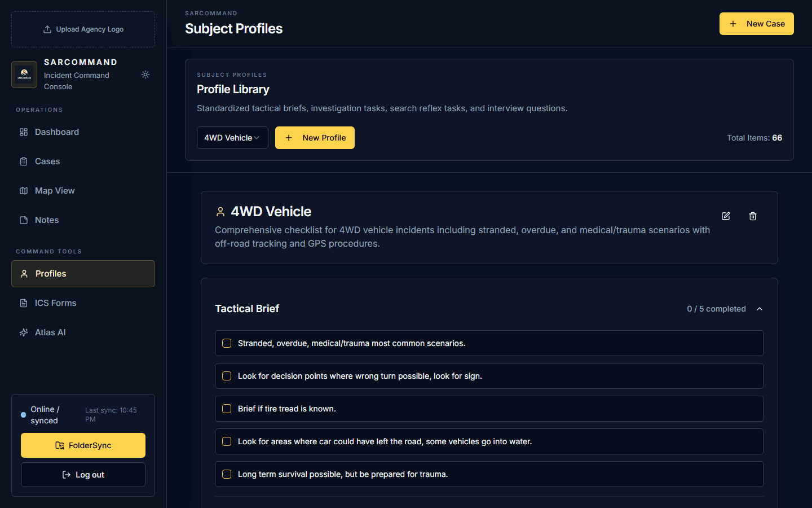Open the Dashboard page
Screen dimensions: 812x508
coord(83,132)
